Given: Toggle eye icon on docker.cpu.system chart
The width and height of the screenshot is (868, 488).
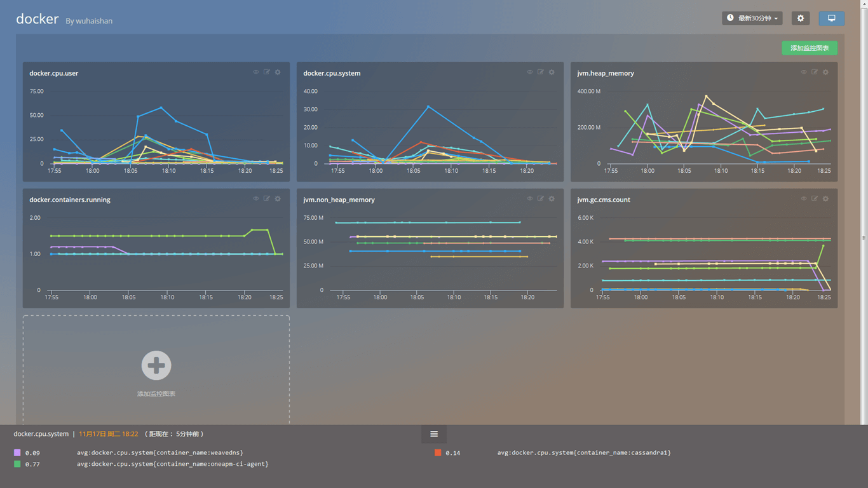Looking at the screenshot, I should point(530,72).
